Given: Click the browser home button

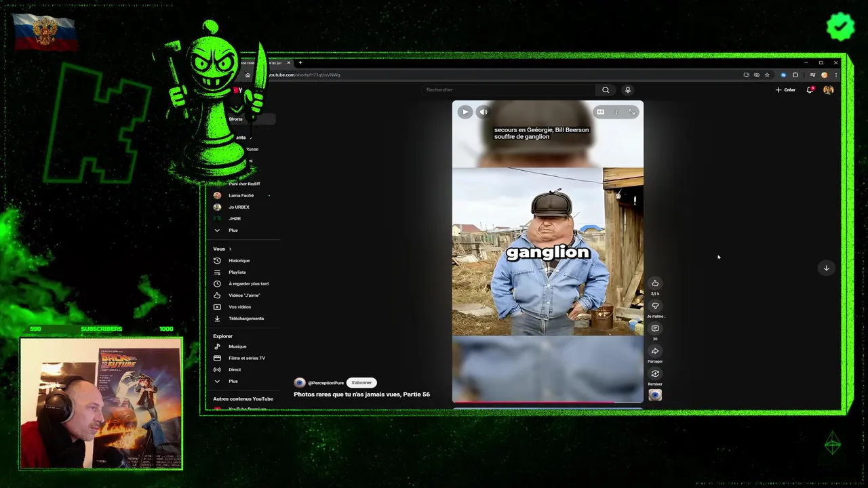Looking at the screenshot, I should point(248,75).
